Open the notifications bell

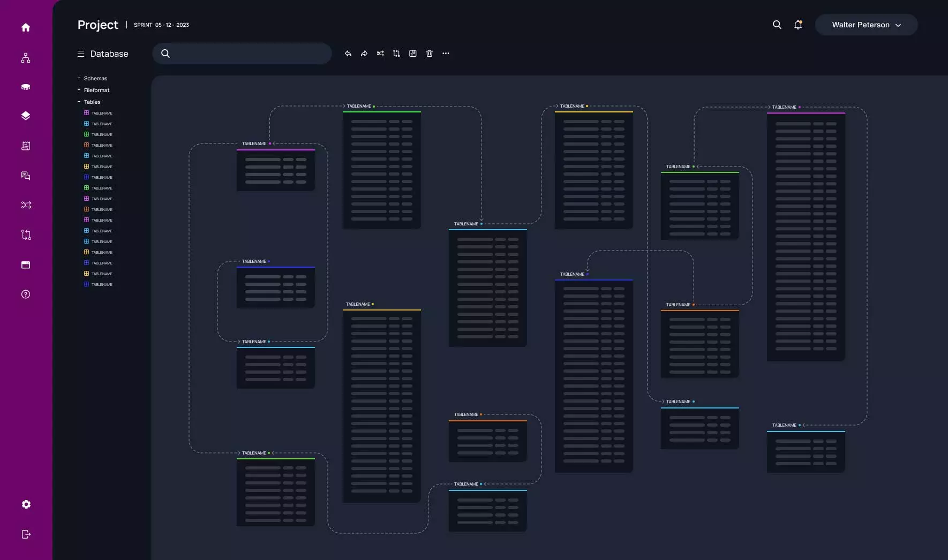pyautogui.click(x=798, y=25)
